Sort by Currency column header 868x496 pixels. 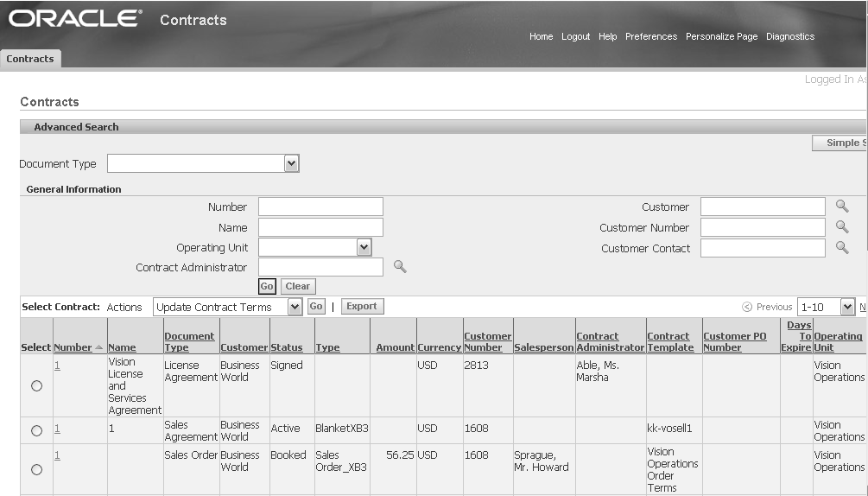coord(439,347)
